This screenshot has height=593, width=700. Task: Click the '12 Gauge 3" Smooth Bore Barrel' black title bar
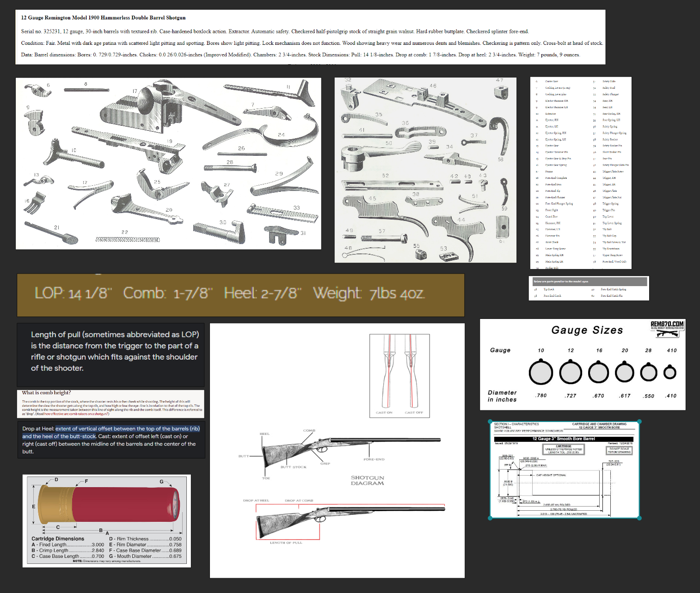pyautogui.click(x=564, y=439)
